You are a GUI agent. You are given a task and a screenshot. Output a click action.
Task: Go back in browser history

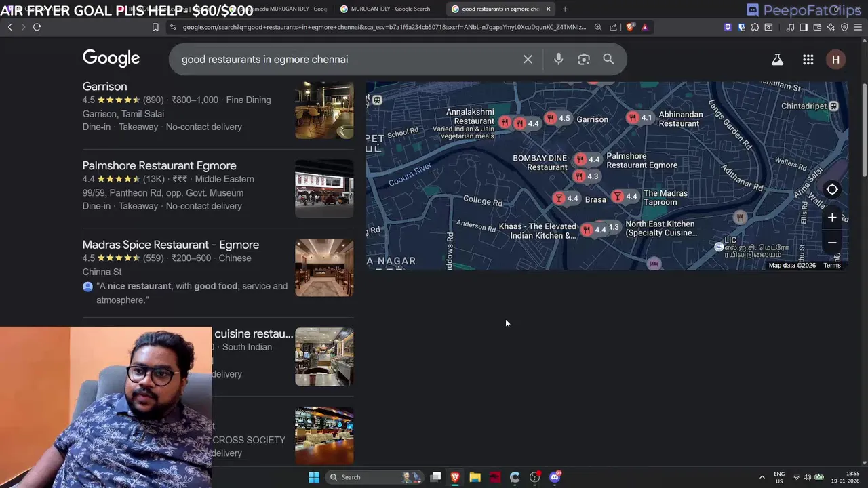pos(9,27)
